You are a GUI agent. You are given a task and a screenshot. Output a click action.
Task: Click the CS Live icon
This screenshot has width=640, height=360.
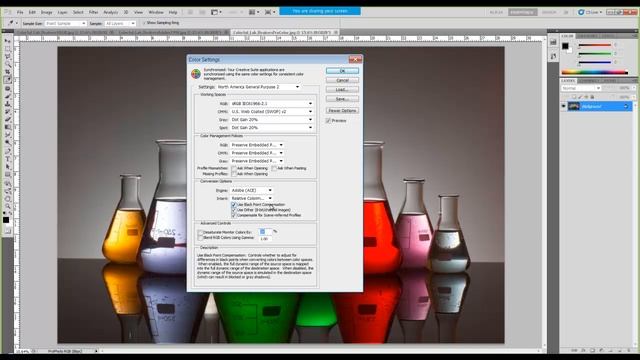tap(581, 12)
